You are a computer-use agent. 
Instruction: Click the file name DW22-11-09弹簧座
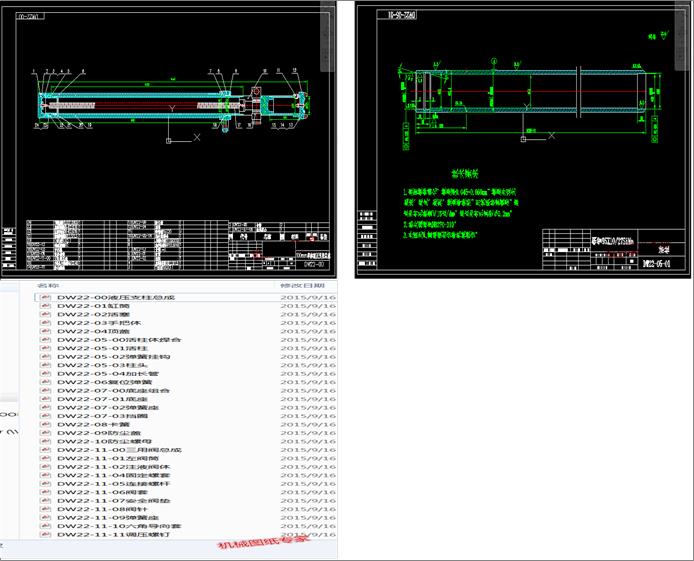click(x=108, y=518)
